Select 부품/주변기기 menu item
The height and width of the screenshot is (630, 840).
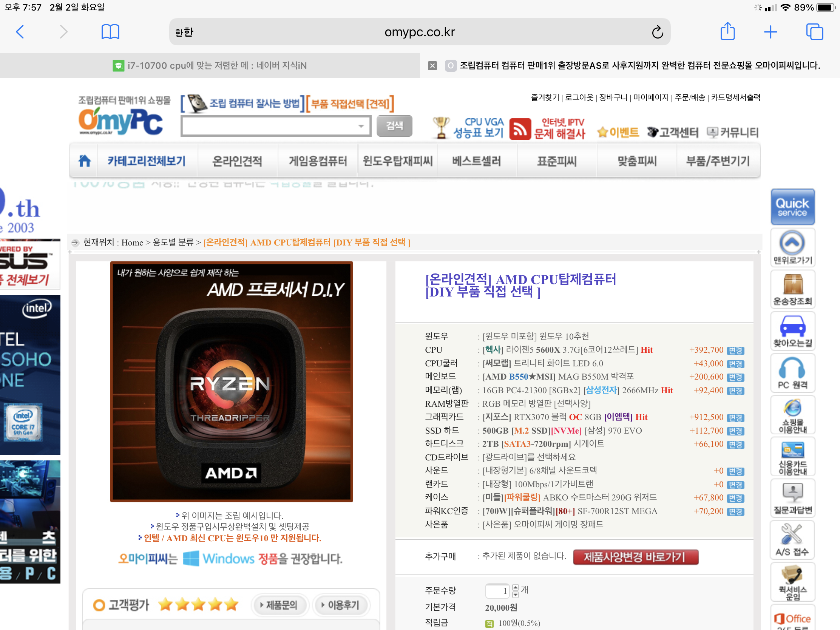[x=718, y=161]
